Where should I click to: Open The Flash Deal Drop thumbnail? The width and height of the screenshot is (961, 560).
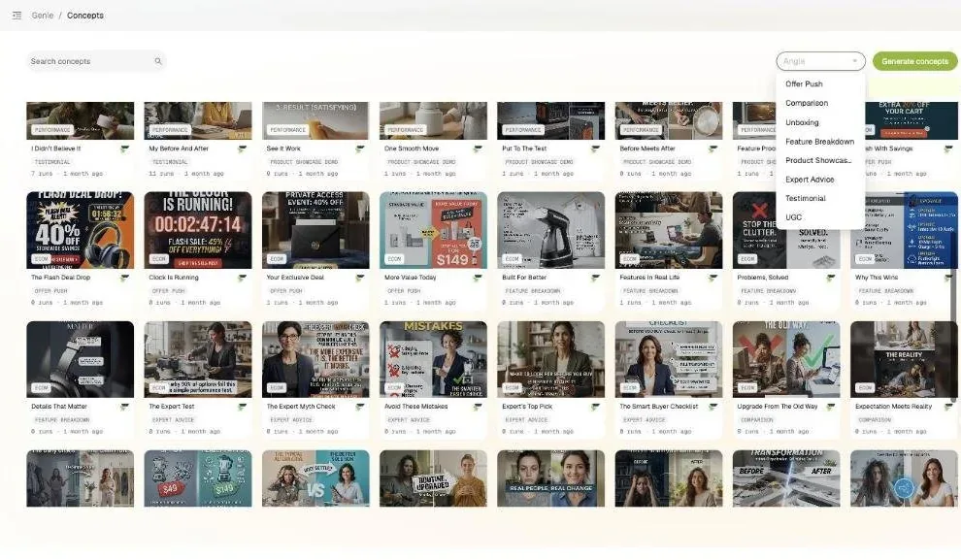81,230
